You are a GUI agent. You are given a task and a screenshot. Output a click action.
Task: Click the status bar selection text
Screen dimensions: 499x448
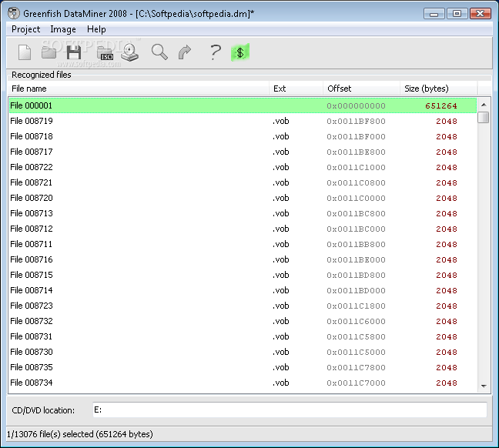(80, 434)
